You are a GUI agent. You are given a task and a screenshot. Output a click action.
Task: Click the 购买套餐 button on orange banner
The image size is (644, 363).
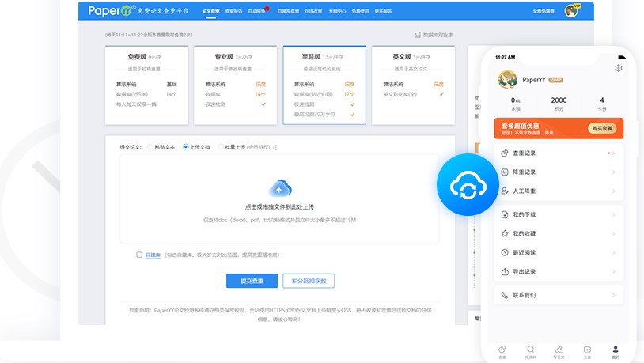pyautogui.click(x=602, y=129)
